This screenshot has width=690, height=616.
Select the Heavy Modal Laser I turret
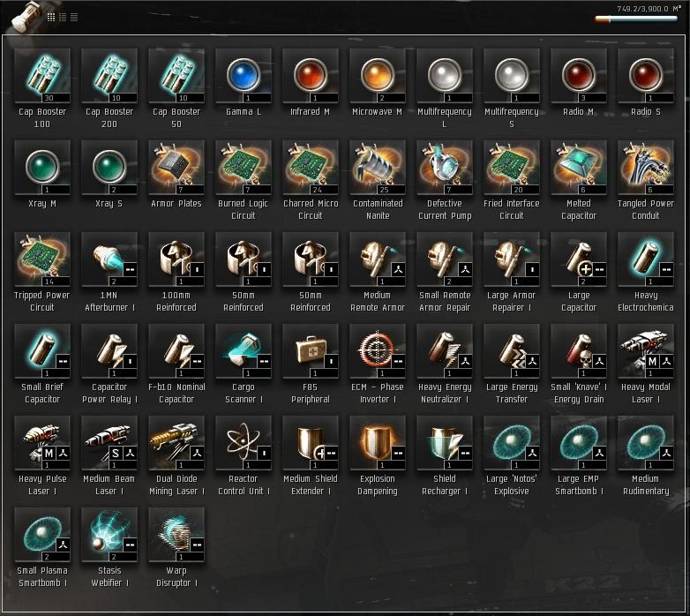(x=646, y=351)
